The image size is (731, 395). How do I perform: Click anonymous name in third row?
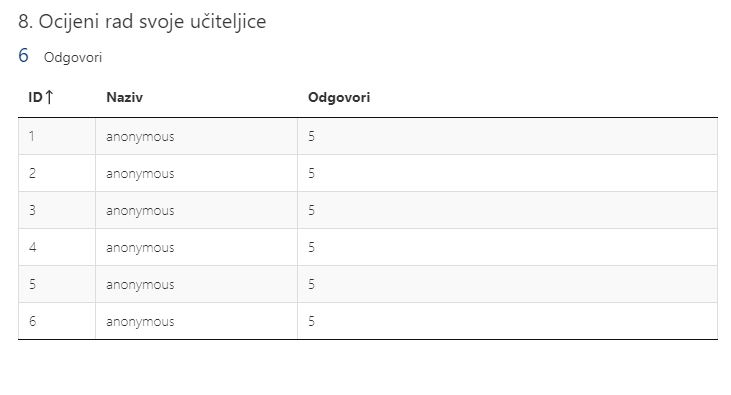[x=140, y=211]
